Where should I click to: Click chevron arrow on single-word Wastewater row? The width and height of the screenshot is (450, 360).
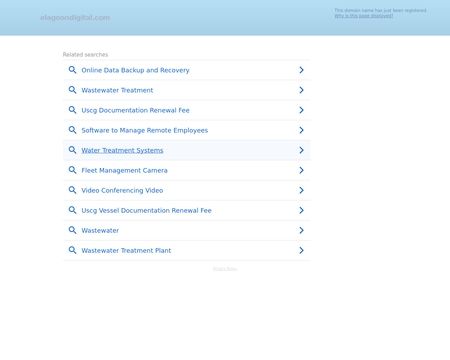[301, 230]
